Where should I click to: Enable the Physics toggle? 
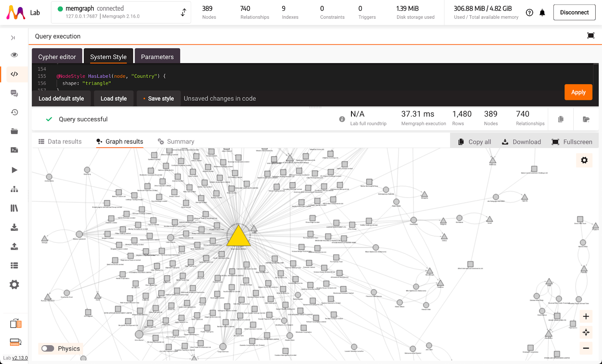click(47, 349)
